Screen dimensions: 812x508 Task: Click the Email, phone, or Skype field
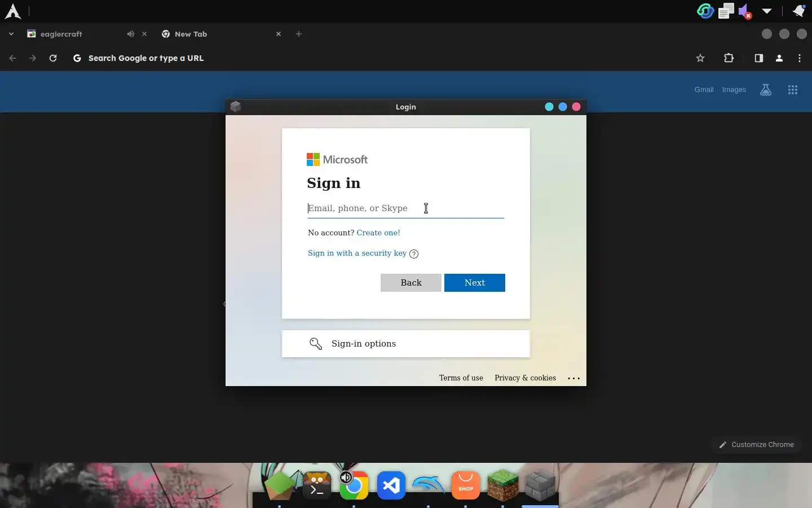tap(406, 208)
